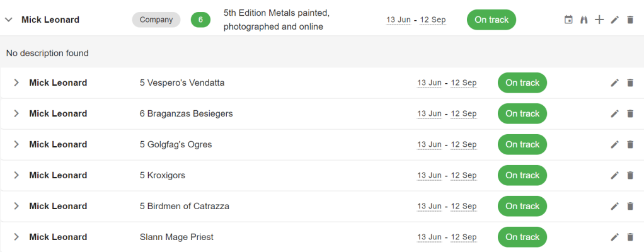
Task: Collapse the 5th Edition Metals goal
Action: (x=9, y=20)
